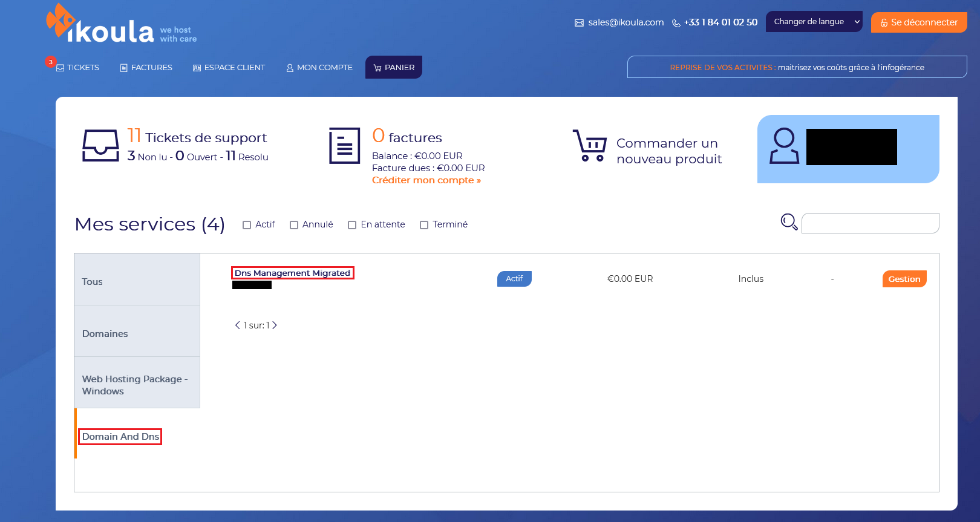This screenshot has height=522, width=980.
Task: Click the support tickets inbox tray icon
Action: click(x=100, y=146)
